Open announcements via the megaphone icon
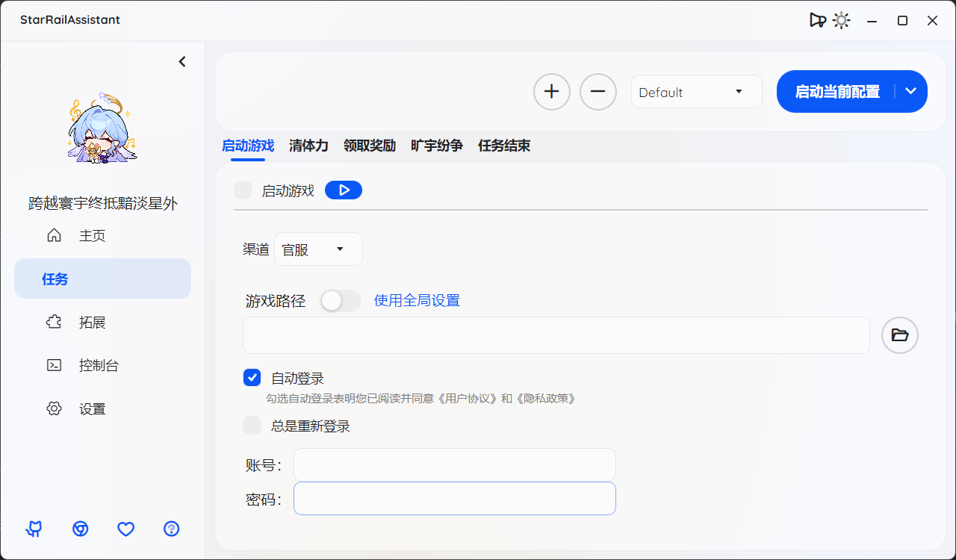 (x=817, y=19)
